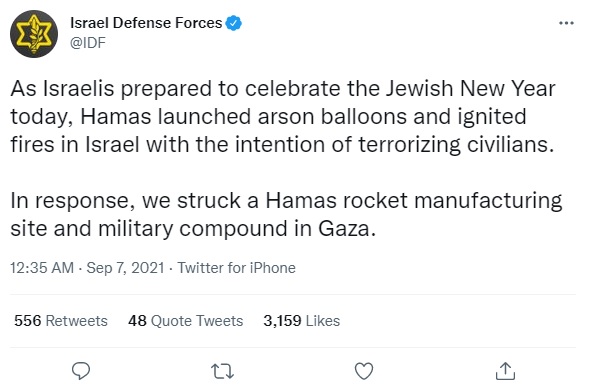The height and width of the screenshot is (389, 592).
Task: Open the three-dot more options menu
Action: [566, 23]
